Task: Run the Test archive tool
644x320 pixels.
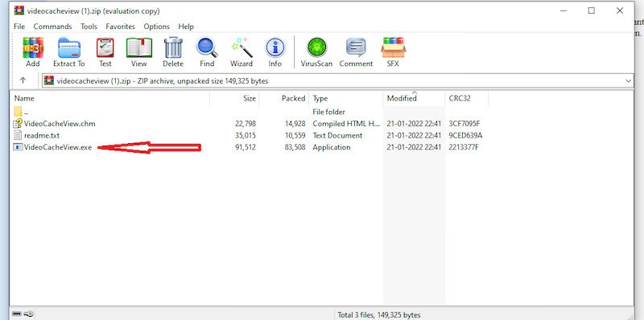Action: pyautogui.click(x=105, y=47)
